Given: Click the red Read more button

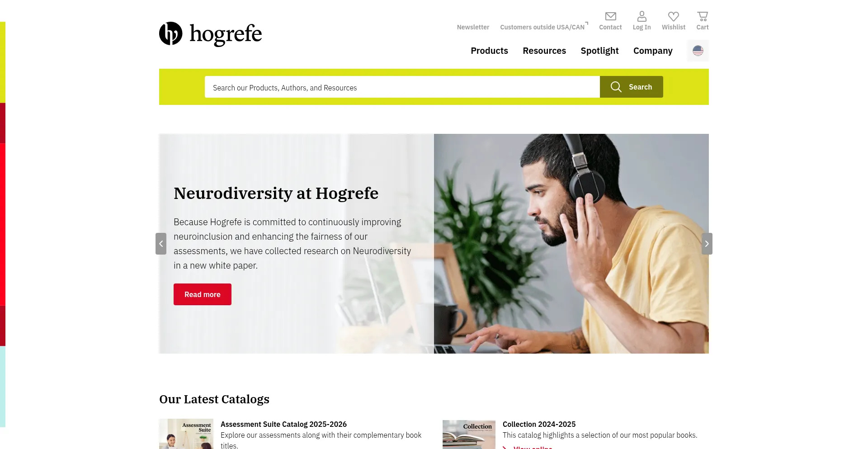Looking at the screenshot, I should 203,294.
